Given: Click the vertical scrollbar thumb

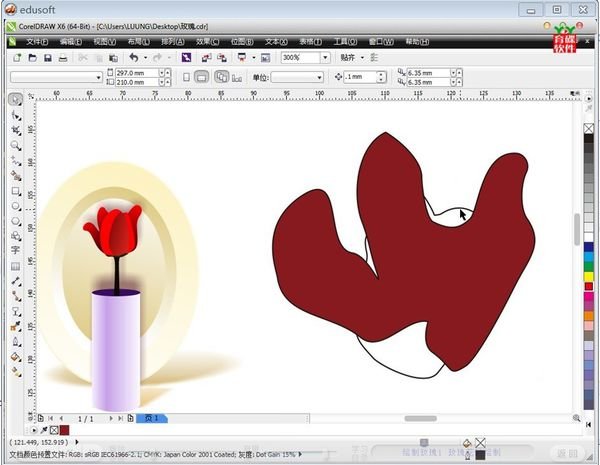Looking at the screenshot, I should [x=576, y=228].
